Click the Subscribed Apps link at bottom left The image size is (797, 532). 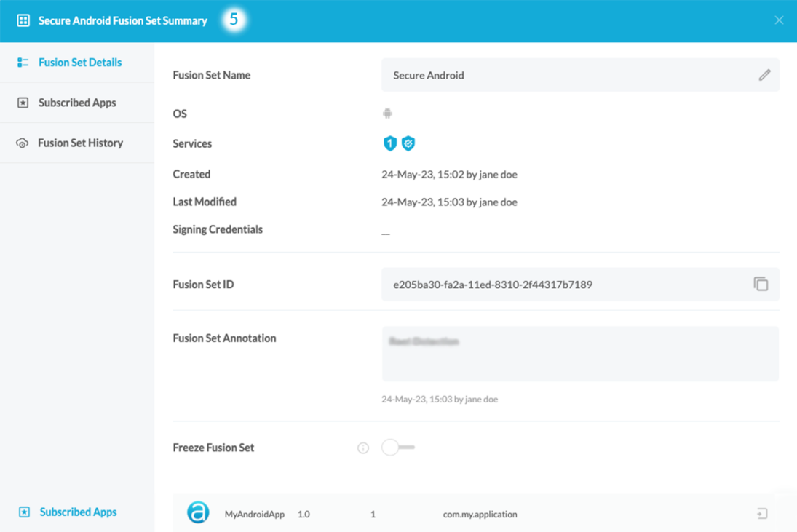click(x=77, y=512)
